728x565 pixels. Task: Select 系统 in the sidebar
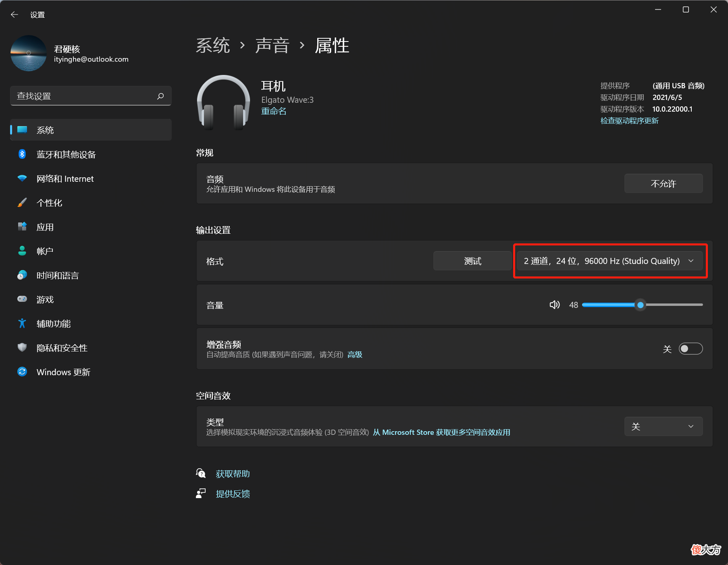pos(91,130)
